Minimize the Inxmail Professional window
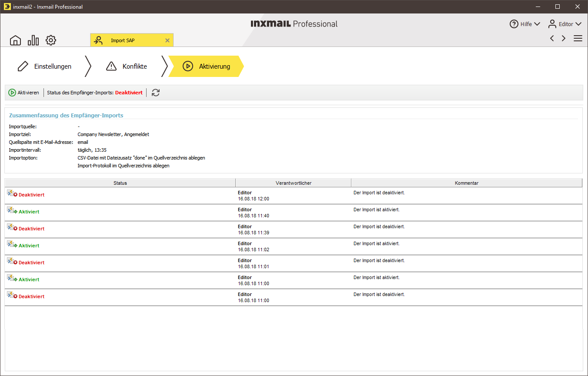 click(x=538, y=7)
